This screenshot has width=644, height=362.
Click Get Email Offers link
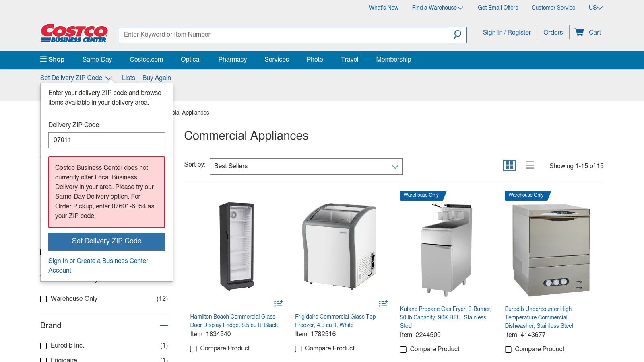point(498,8)
